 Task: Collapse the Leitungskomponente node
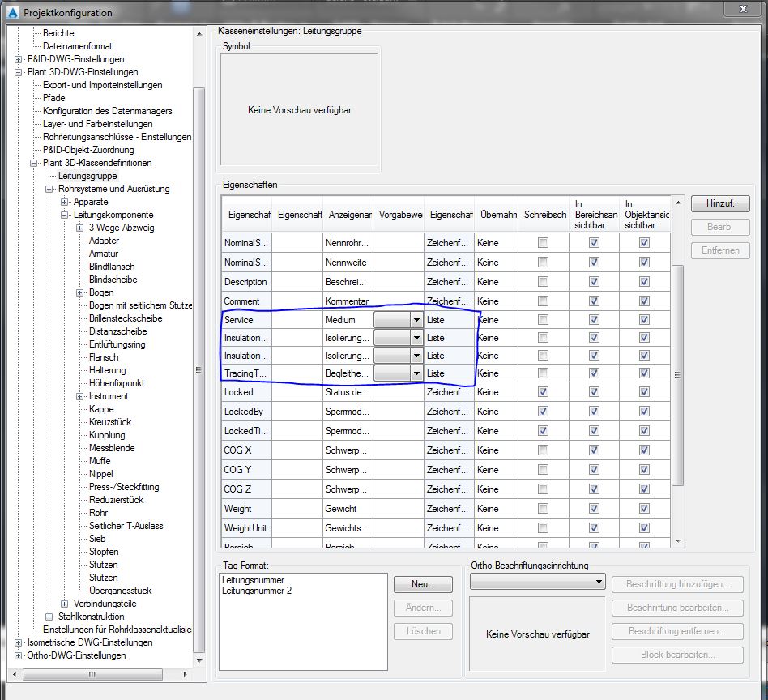tap(65, 215)
